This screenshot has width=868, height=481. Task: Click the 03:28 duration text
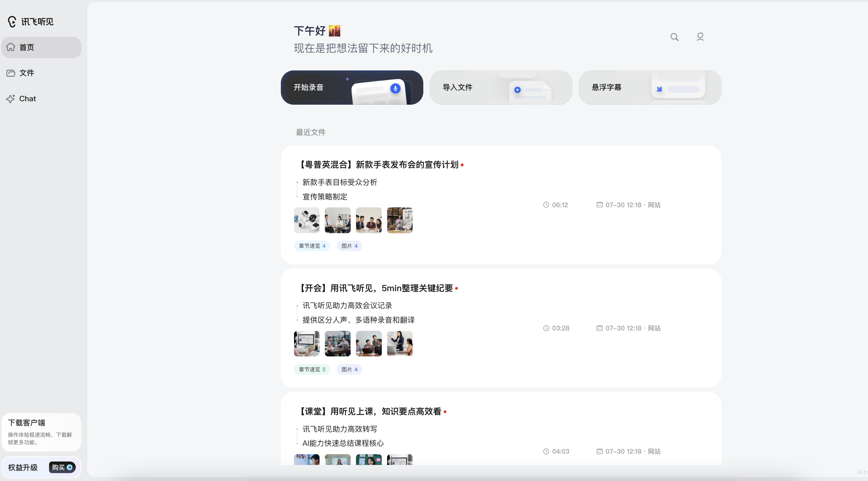coord(561,328)
